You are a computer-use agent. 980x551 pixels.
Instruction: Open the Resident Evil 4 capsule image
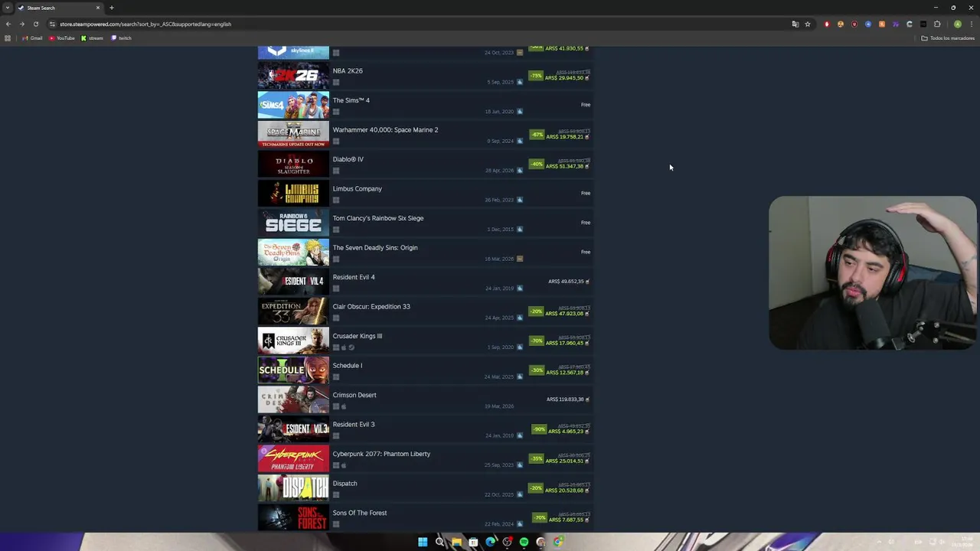coord(293,282)
